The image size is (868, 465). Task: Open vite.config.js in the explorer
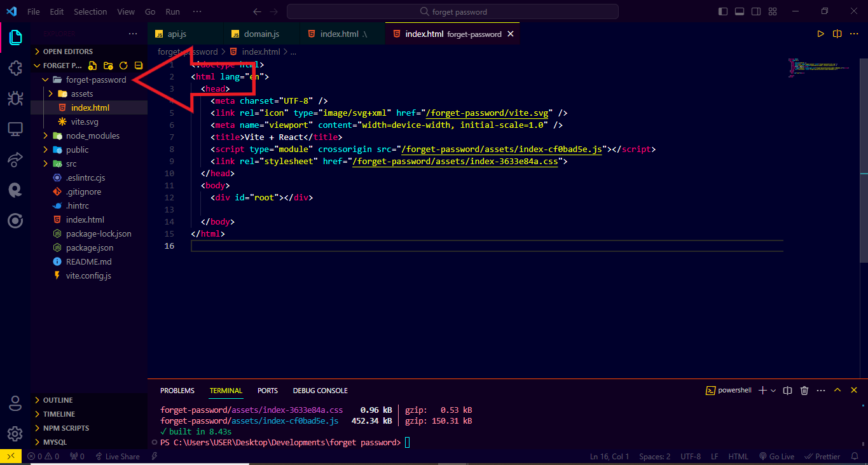(89, 275)
